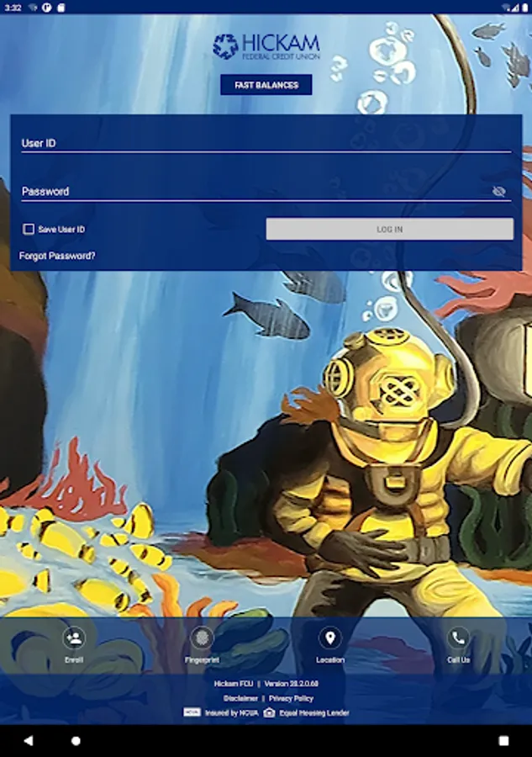Open the Disclaimer link
This screenshot has width=532, height=757.
240,699
